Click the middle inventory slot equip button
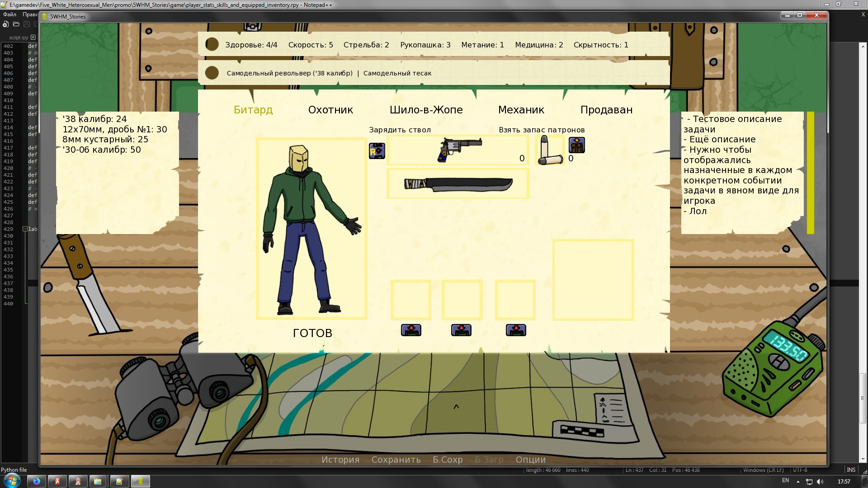The width and height of the screenshot is (868, 488). (x=461, y=330)
